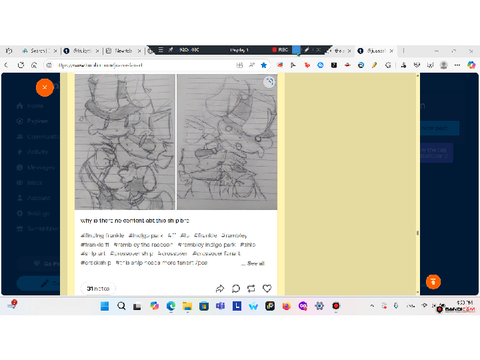
Task: Show hidden system tray icons chevron
Action: (372, 306)
